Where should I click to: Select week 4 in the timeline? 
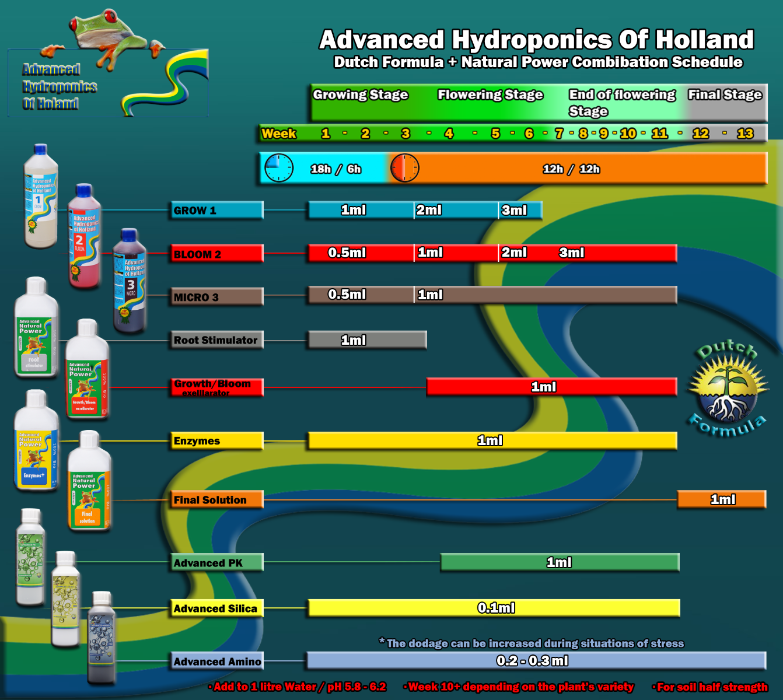[x=449, y=134]
